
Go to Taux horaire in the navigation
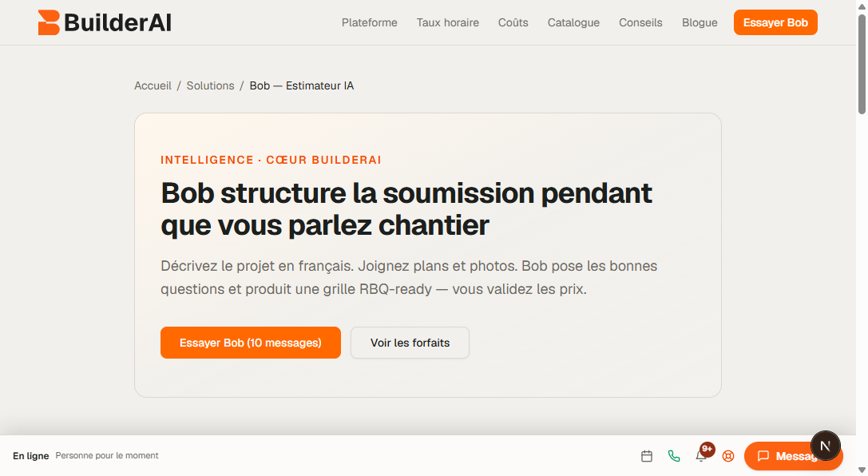click(448, 22)
